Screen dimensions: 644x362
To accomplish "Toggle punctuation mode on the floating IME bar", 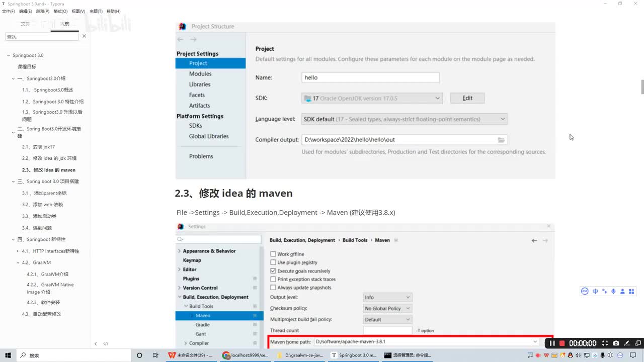I will tap(604, 291).
